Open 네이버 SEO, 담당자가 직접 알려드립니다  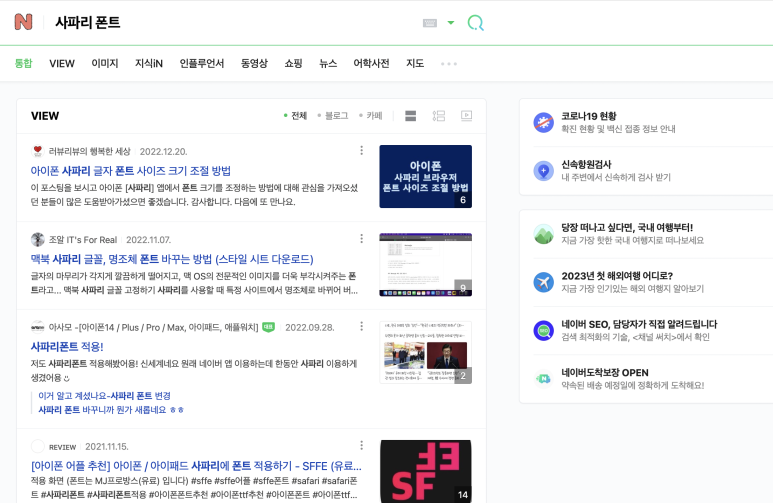pyautogui.click(x=639, y=324)
